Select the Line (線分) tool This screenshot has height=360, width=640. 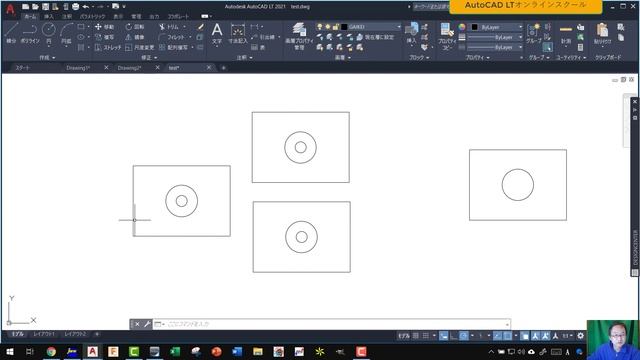click(x=11, y=33)
